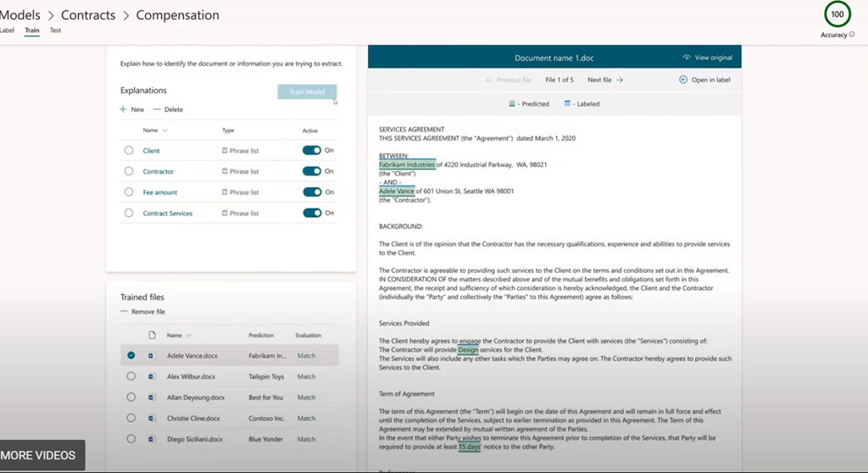This screenshot has height=473, width=868.
Task: Disable the Fee amount active toggle
Action: [x=312, y=192]
